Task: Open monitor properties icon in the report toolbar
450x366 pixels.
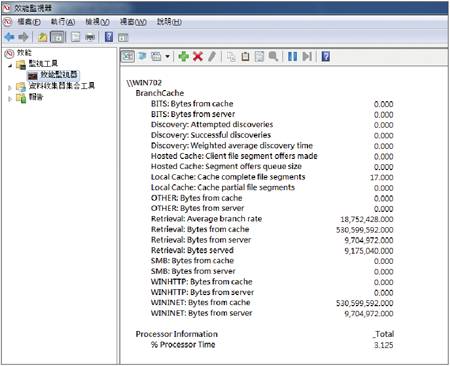Action: tap(259, 57)
